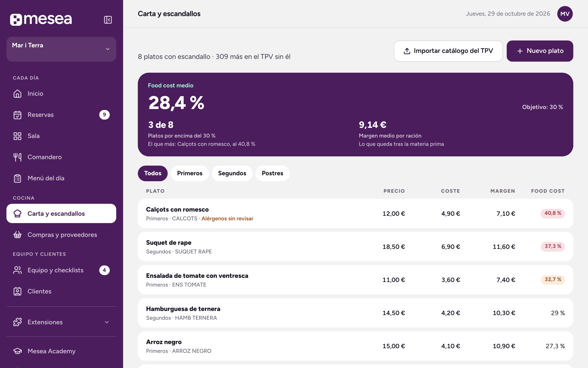Viewport: 588px width, 368px height.
Task: Click the Reservas badge showing 9
Action: point(105,115)
